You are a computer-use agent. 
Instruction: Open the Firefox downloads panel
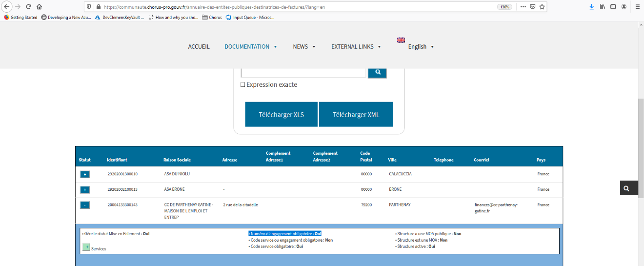[591, 7]
